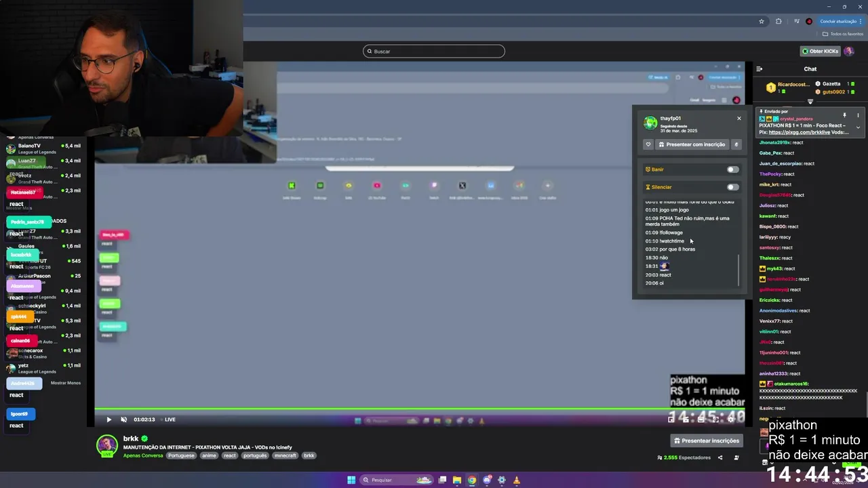
Task: Open ArthurPascon channel in sidebar
Action: coord(43,279)
